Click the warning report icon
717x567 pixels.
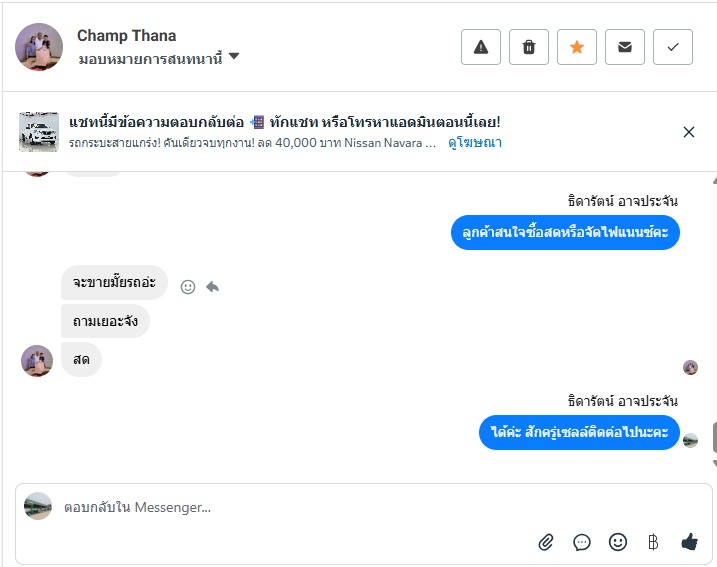481,47
